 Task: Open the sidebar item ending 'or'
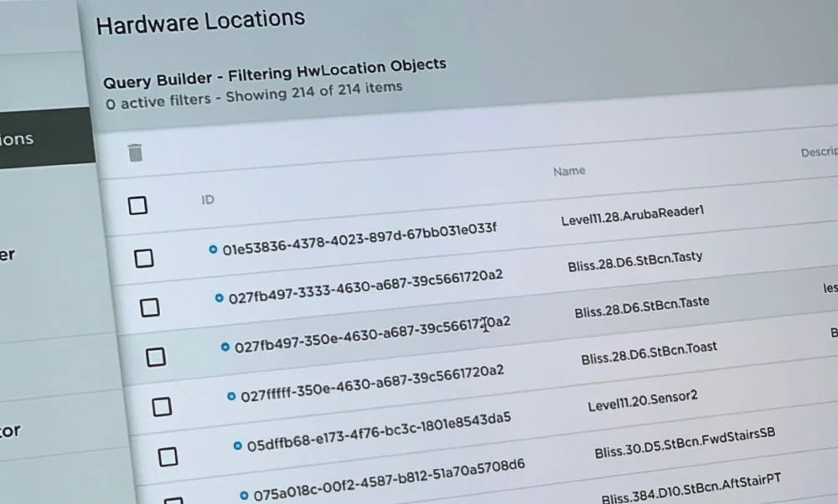tap(10, 430)
